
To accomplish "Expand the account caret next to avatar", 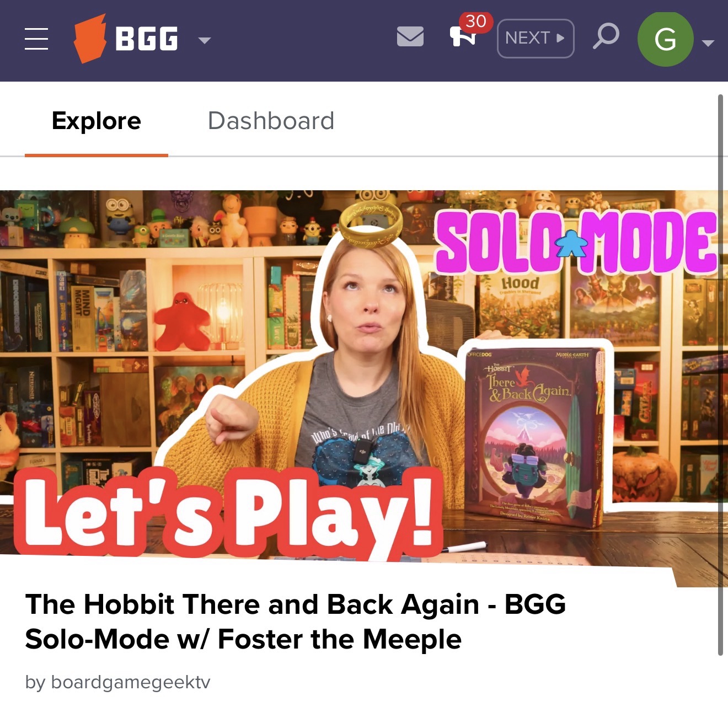I will click(x=708, y=42).
